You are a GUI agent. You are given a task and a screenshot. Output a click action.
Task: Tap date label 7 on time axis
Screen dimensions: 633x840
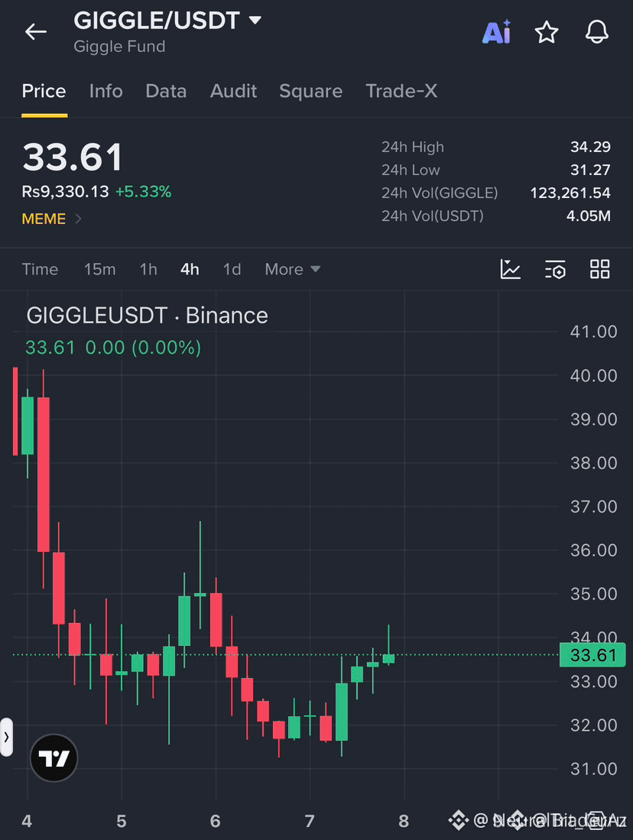(310, 821)
